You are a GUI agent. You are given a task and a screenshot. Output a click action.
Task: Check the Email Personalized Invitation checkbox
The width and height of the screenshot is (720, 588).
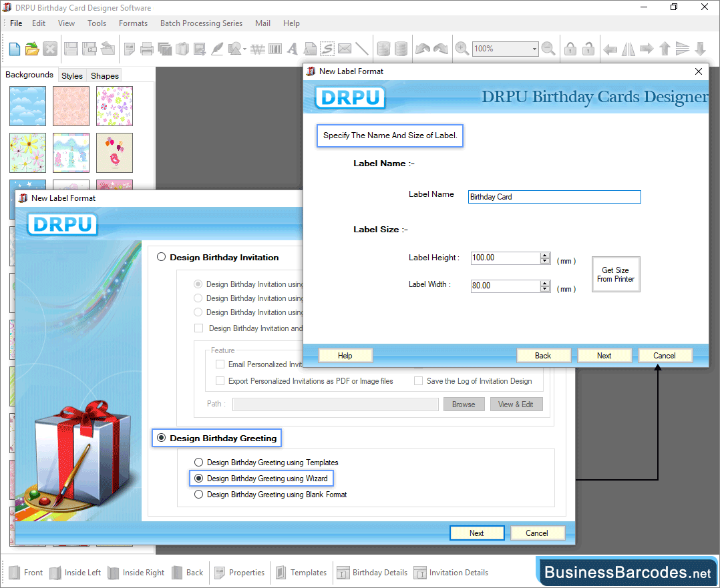220,364
